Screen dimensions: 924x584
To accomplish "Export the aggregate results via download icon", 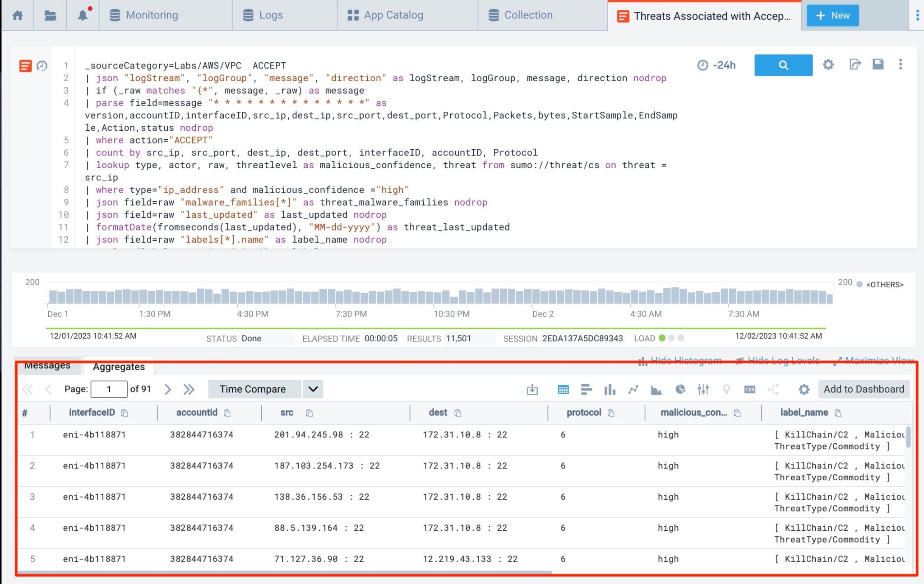I will point(532,389).
